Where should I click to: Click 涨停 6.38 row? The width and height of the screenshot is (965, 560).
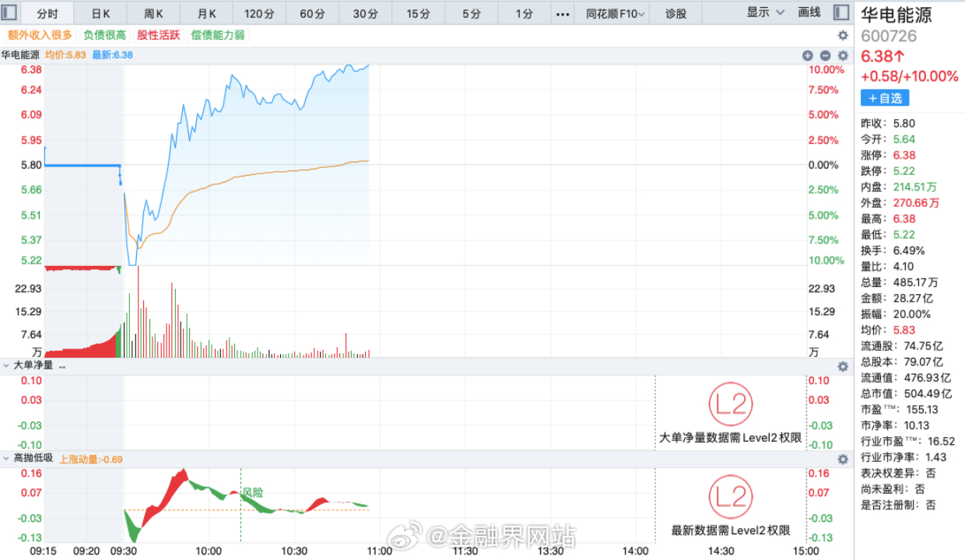pos(888,155)
